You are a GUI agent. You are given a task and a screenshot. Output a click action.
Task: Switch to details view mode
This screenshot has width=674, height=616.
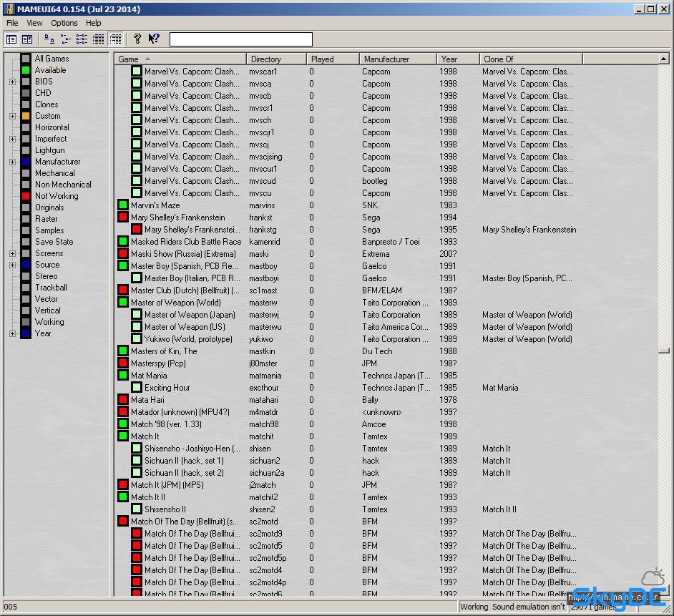(99, 39)
